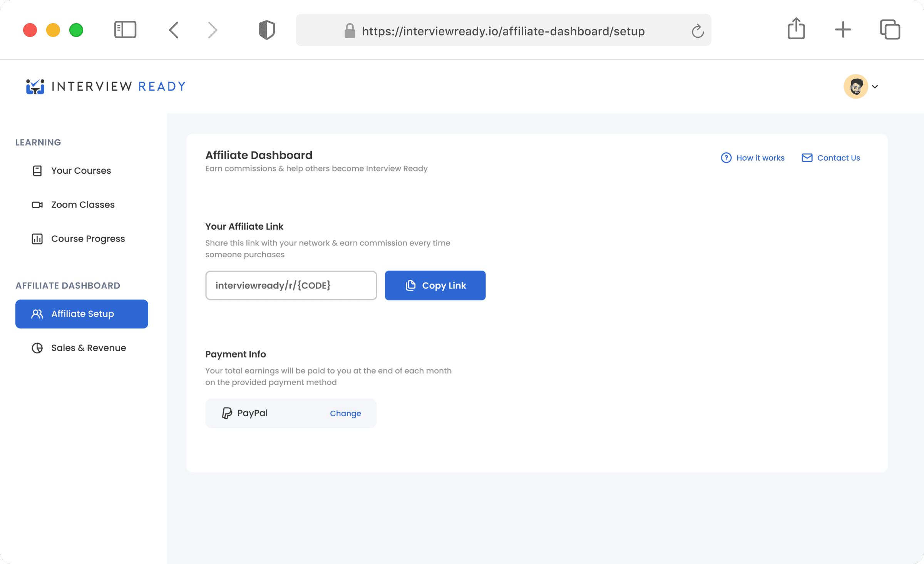Click the How it works link

753,158
